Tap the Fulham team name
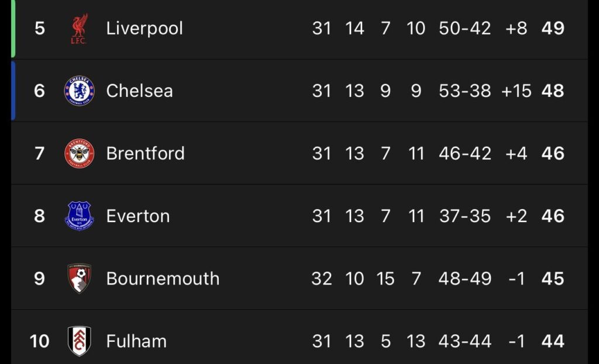 coord(136,341)
